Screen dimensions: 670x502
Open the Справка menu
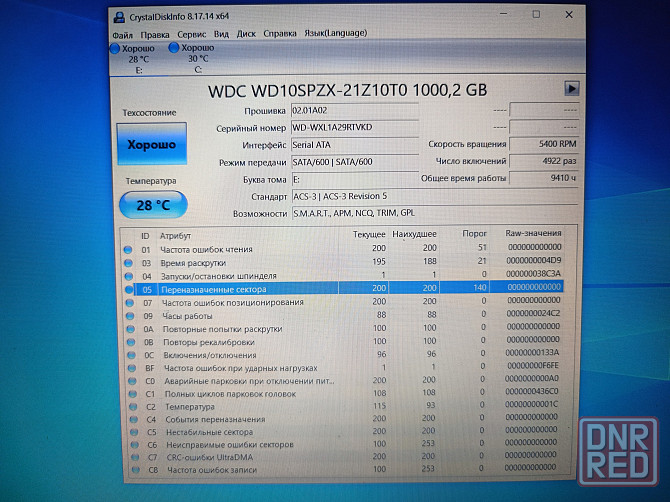tap(280, 33)
